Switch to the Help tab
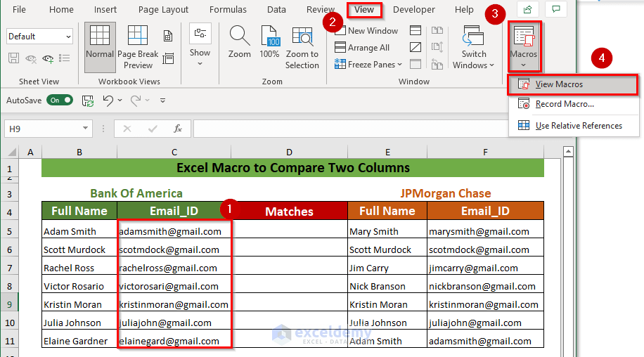The width and height of the screenshot is (644, 357). pyautogui.click(x=464, y=9)
